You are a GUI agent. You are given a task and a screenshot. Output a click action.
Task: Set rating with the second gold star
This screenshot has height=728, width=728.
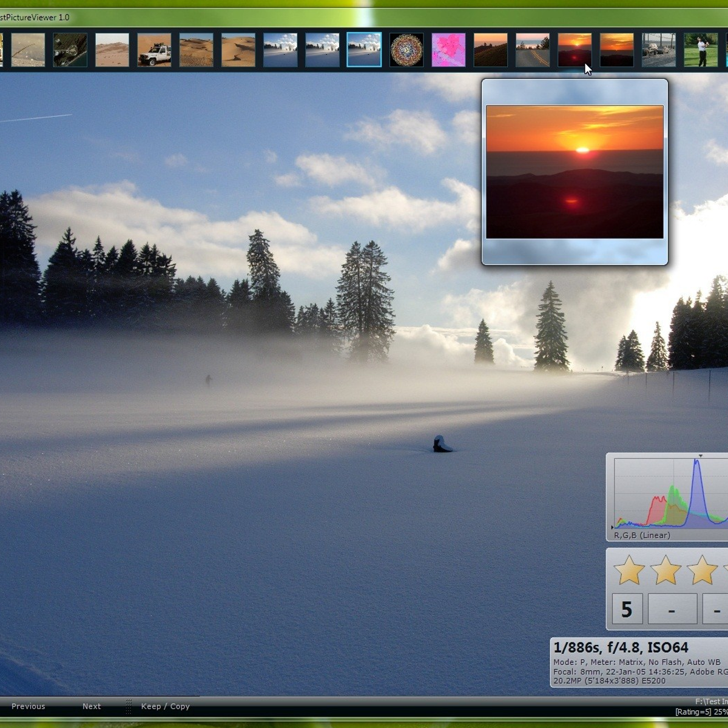(666, 571)
